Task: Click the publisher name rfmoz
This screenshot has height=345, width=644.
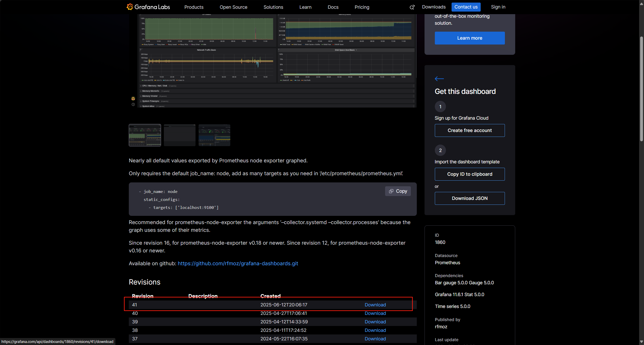Action: click(x=441, y=327)
